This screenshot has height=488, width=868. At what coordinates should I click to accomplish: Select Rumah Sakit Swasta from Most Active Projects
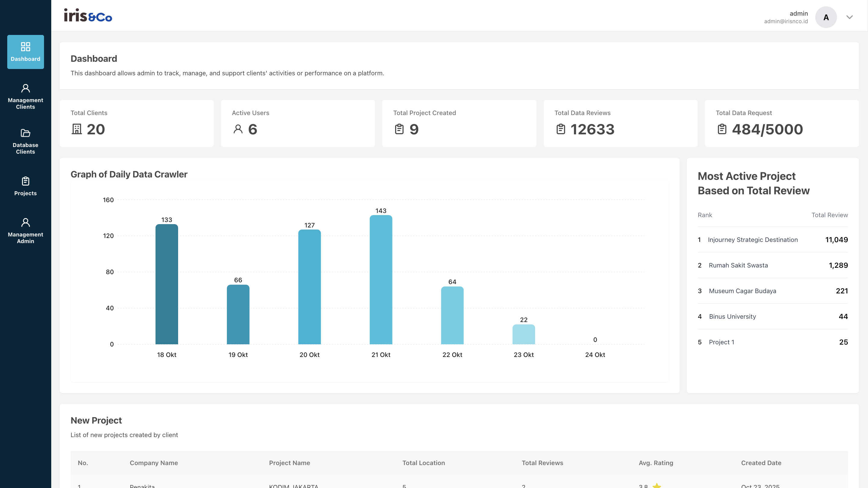coord(738,265)
